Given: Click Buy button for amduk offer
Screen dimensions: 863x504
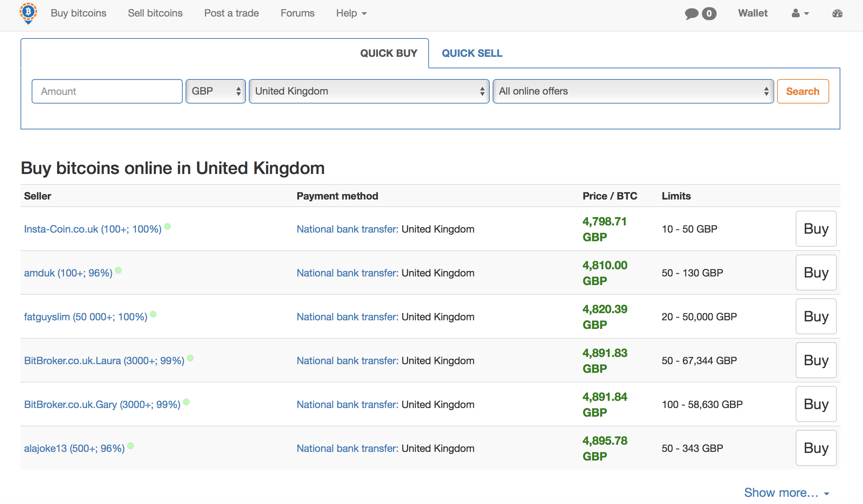Looking at the screenshot, I should coord(816,272).
